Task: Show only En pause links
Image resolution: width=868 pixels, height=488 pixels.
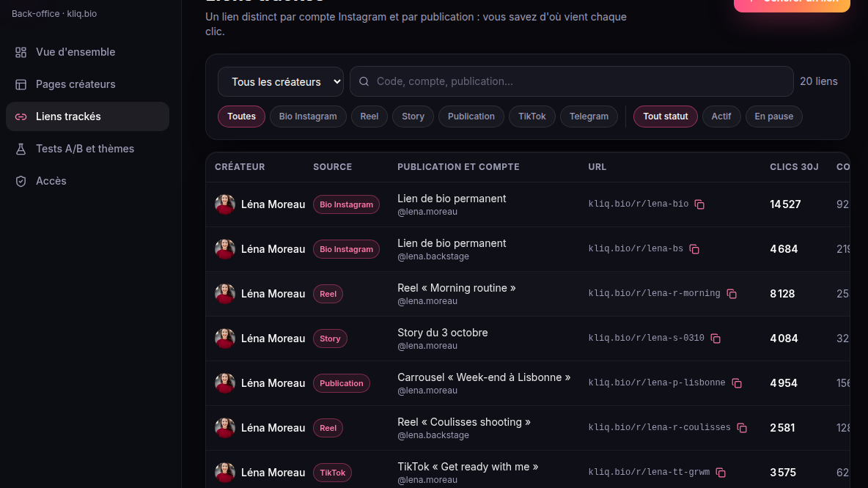Action: [x=774, y=117]
